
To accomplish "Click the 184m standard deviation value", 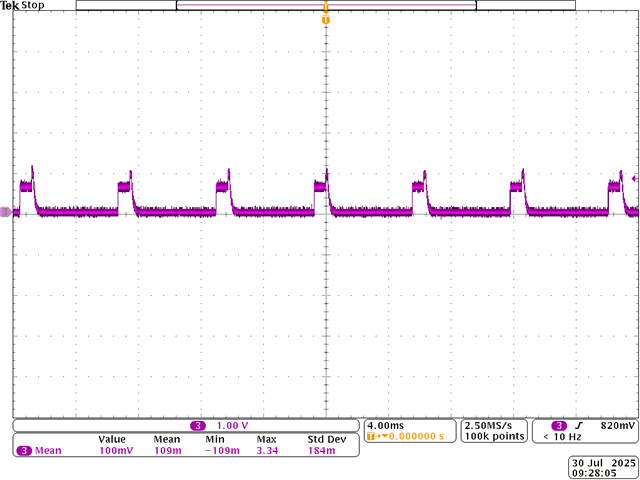I will pyautogui.click(x=322, y=451).
